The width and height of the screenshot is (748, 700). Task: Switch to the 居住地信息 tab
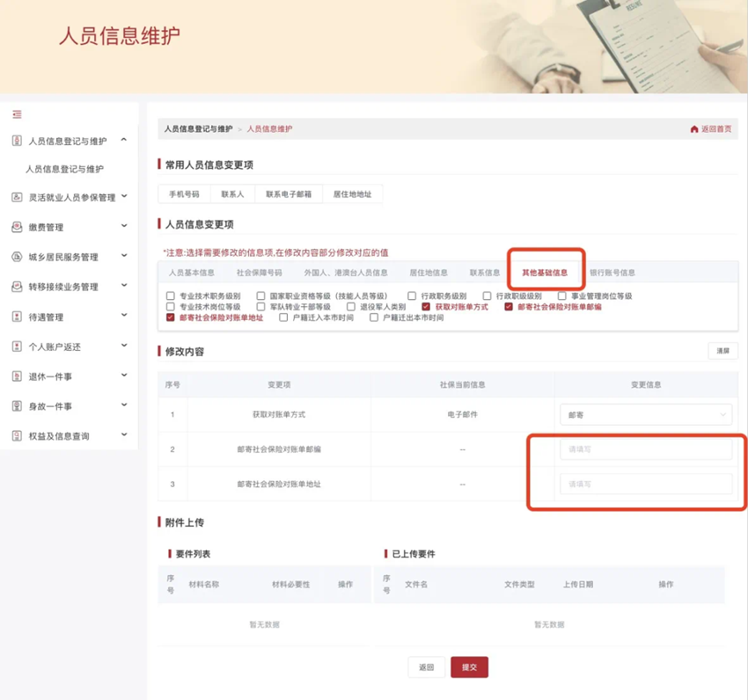click(429, 273)
